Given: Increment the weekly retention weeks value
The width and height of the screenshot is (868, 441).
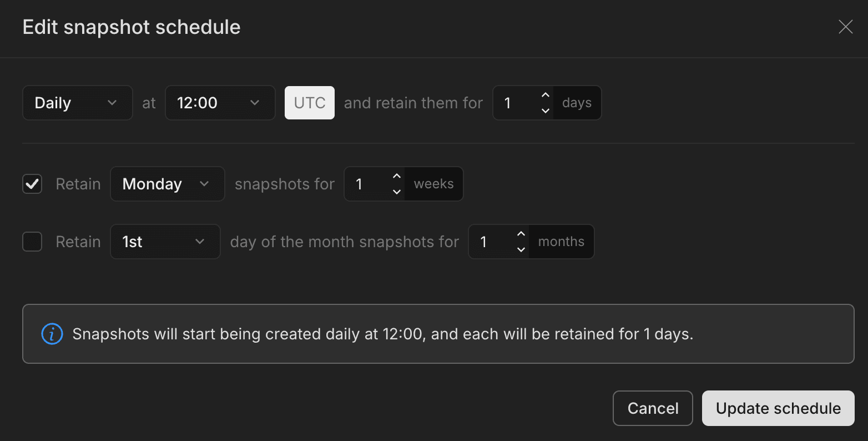Looking at the screenshot, I should tap(396, 176).
